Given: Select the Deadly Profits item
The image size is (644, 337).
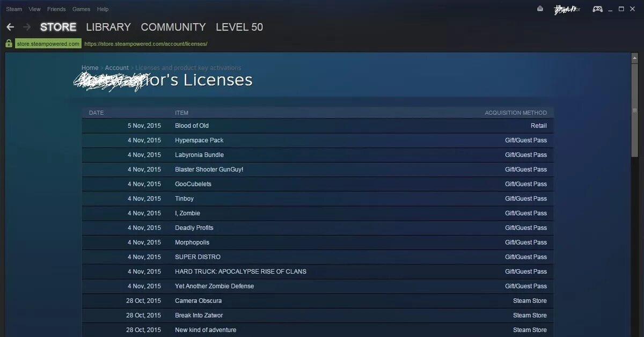Looking at the screenshot, I should 194,228.
